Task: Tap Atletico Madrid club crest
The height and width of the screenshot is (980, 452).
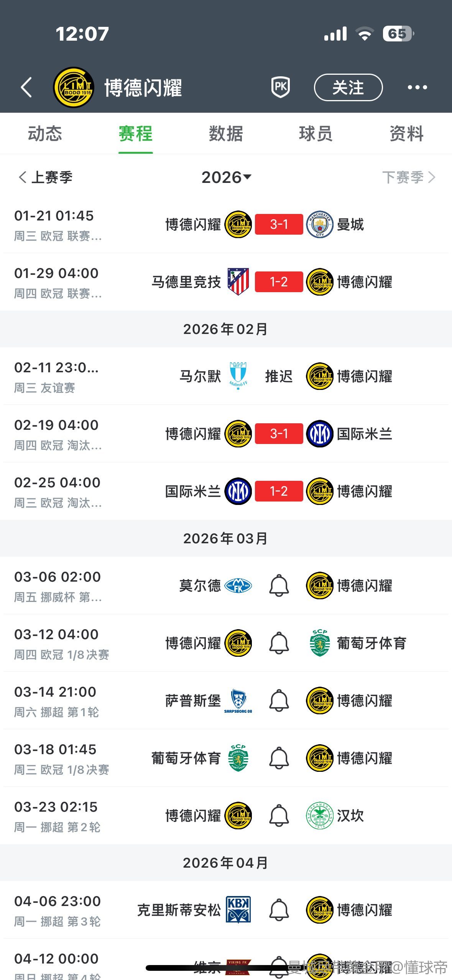Action: tap(238, 282)
